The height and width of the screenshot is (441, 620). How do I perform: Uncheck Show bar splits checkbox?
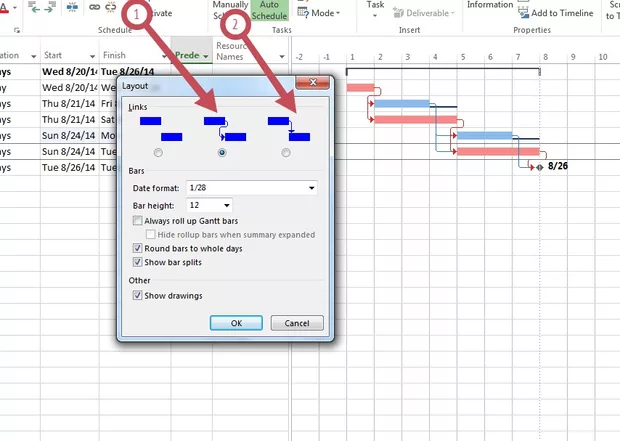coord(137,262)
